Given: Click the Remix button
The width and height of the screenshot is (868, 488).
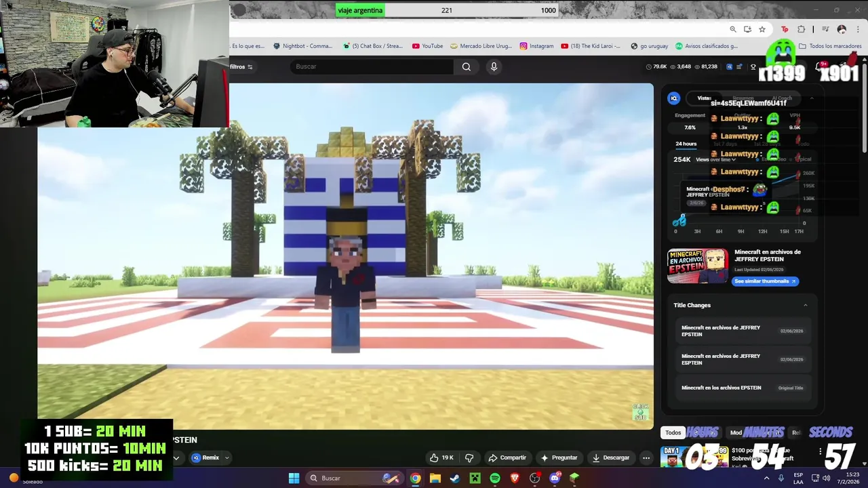Looking at the screenshot, I should [x=206, y=457].
